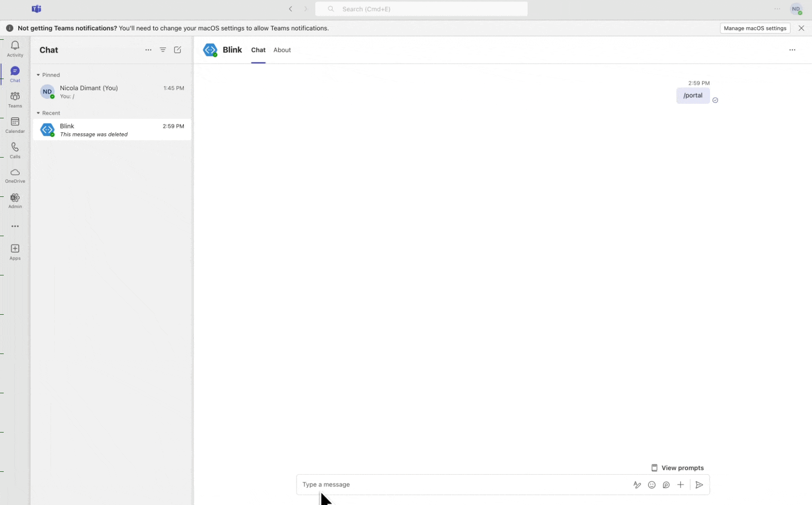Click the sent status icon beside /portal
Viewport: 812px width, 505px height.
tap(715, 100)
